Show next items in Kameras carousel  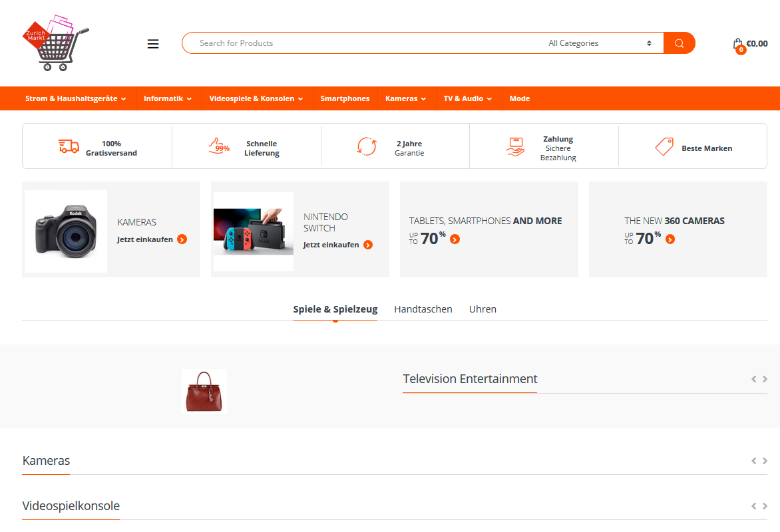765,461
